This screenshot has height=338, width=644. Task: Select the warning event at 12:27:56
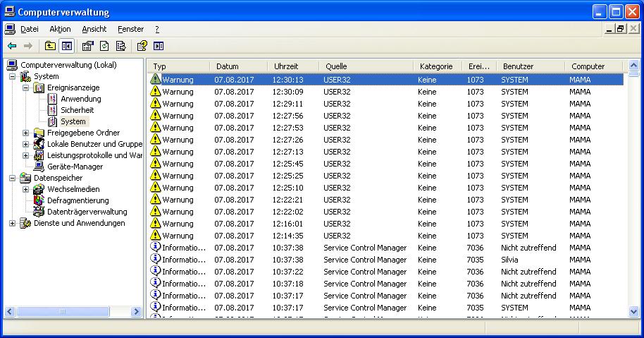pyautogui.click(x=385, y=116)
